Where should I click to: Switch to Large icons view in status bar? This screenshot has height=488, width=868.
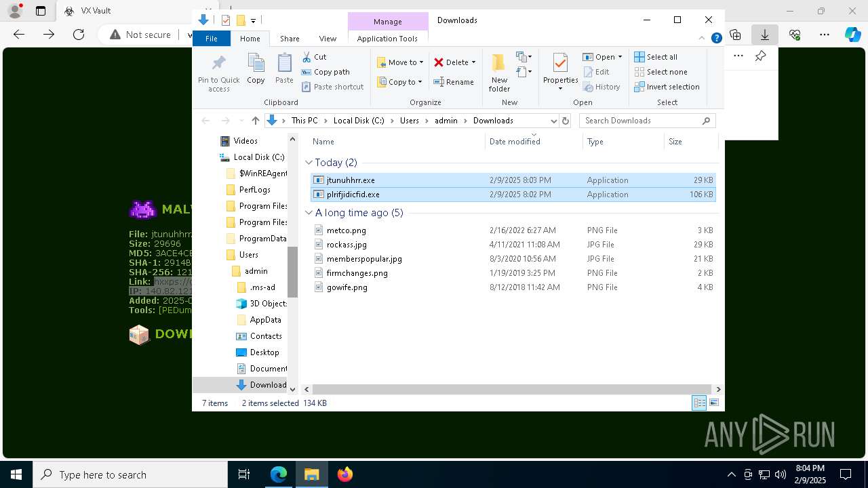coord(713,403)
